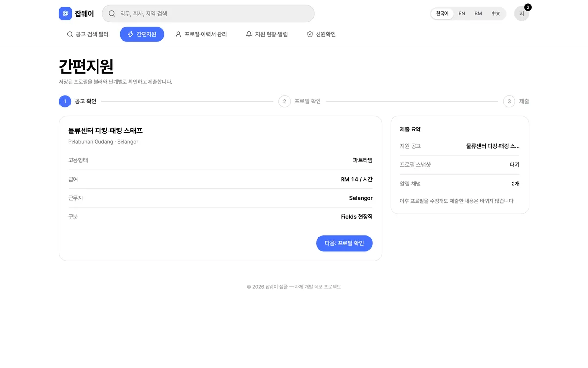Click the 구분 label
588x368 pixels.
tap(73, 216)
